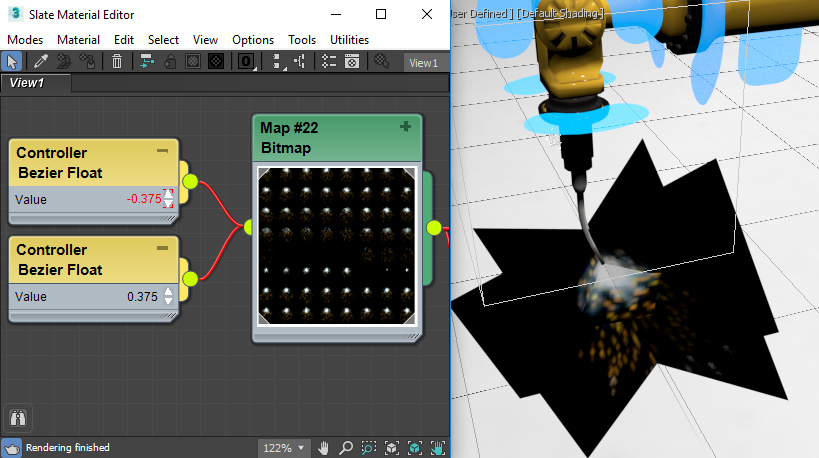Click the teapot render status icon
The width and height of the screenshot is (819, 458).
[11, 448]
